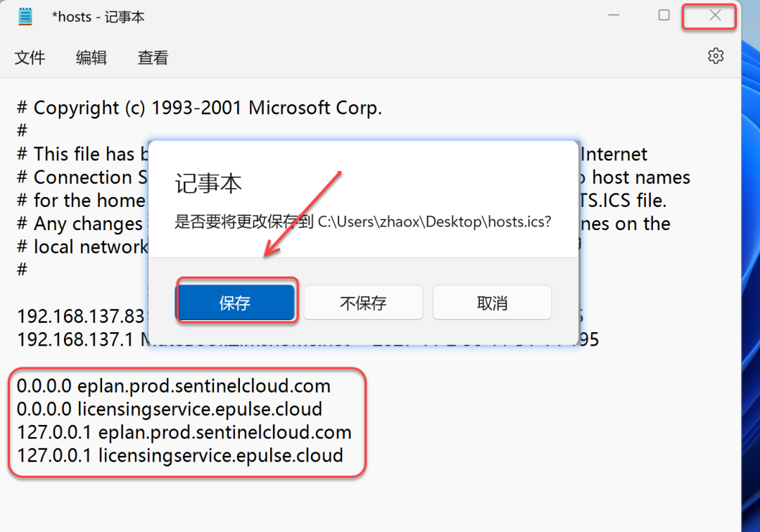
Task: Click the # local network comment line
Action: [x=82, y=246]
